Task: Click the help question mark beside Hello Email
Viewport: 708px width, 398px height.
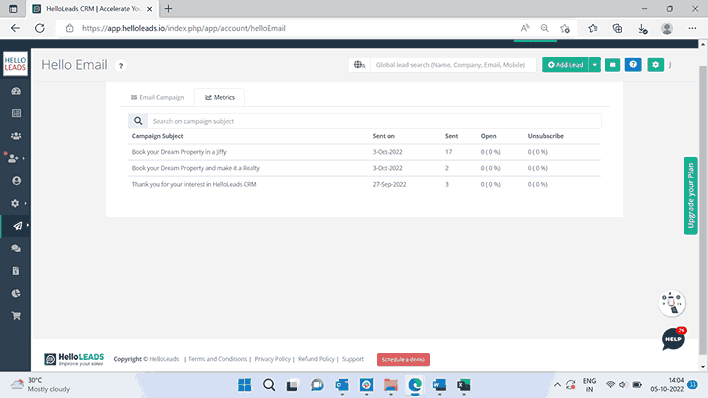Action: point(121,66)
